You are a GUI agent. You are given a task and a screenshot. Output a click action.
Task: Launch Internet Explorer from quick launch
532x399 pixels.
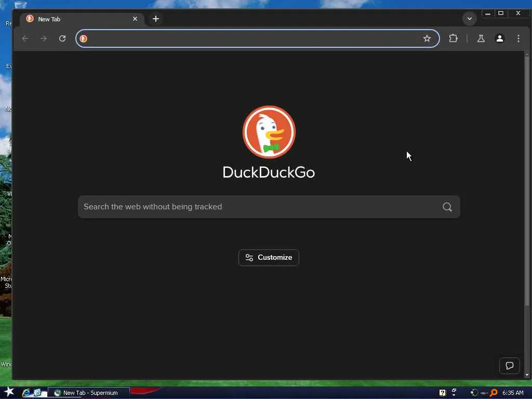click(26, 393)
